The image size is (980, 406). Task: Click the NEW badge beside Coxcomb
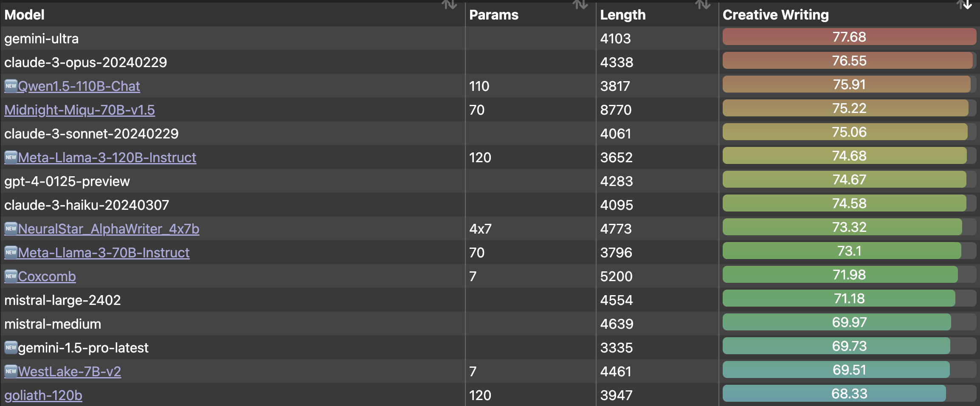(11, 276)
